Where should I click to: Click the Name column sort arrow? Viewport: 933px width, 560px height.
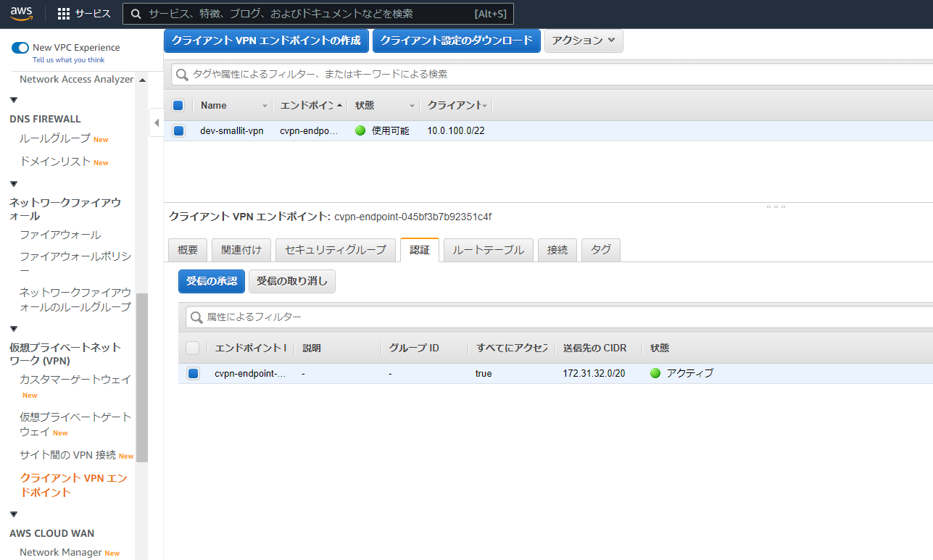click(265, 106)
